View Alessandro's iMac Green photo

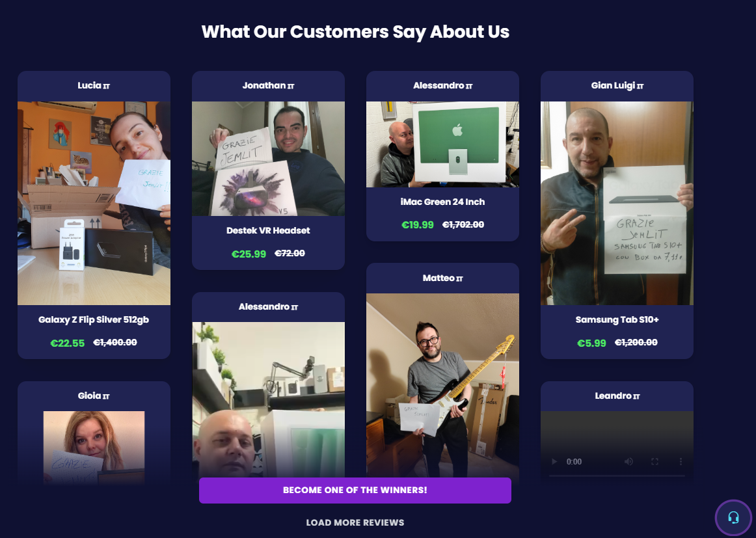click(442, 144)
